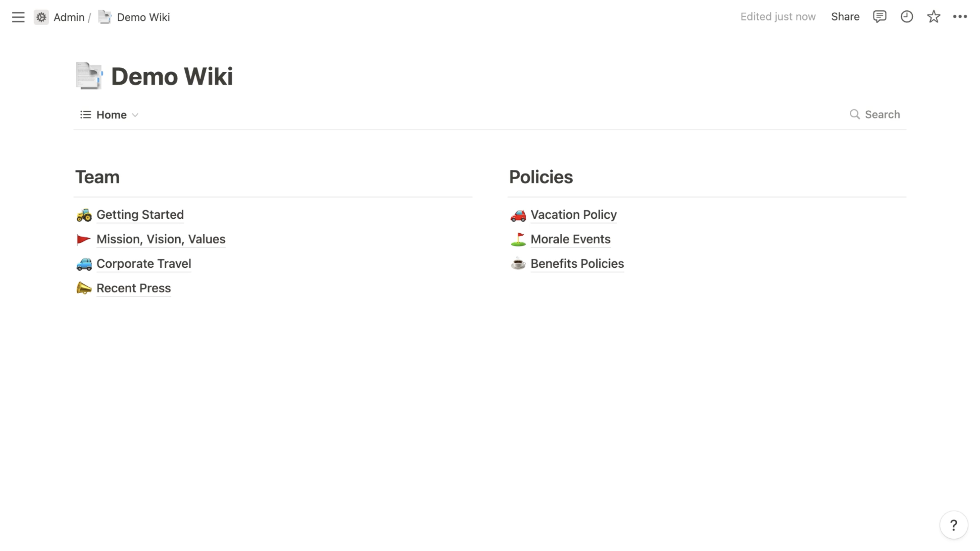The height and width of the screenshot is (551, 980).
Task: Click Demo Wiki in the breadcrumb
Action: tap(143, 17)
